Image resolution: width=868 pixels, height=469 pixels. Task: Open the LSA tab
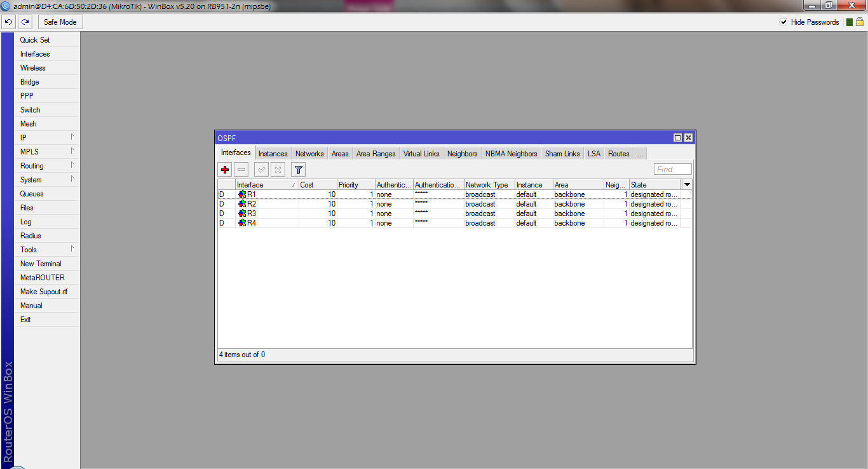pos(594,154)
